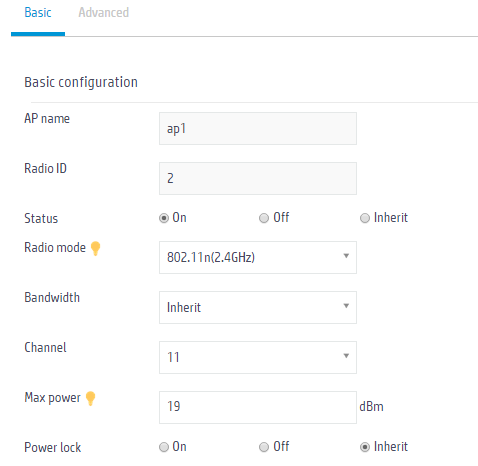Select the Basic tab

point(38,13)
